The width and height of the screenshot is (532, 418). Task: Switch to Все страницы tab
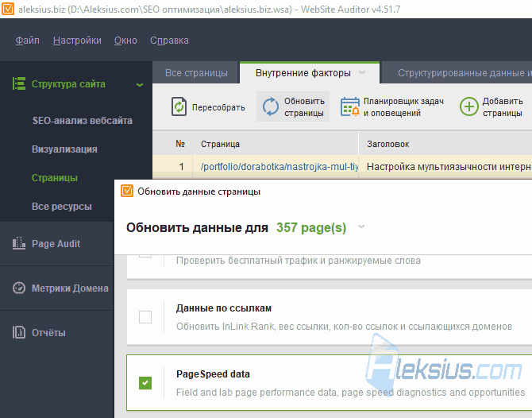coord(196,73)
